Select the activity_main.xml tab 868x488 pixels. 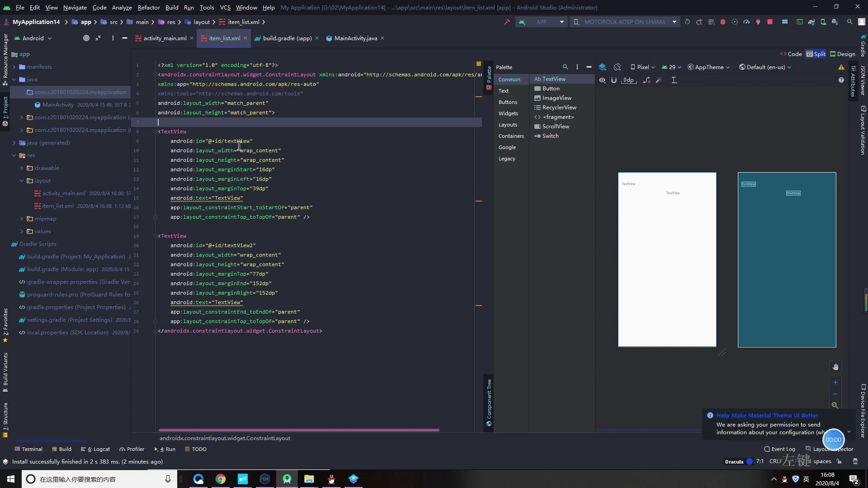click(x=165, y=38)
